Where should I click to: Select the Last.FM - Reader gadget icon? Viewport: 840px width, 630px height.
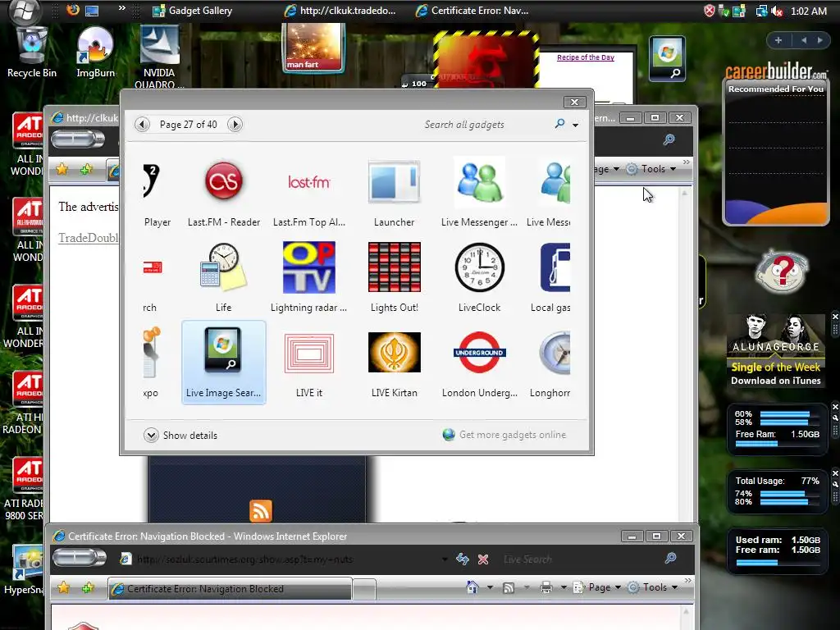[224, 181]
